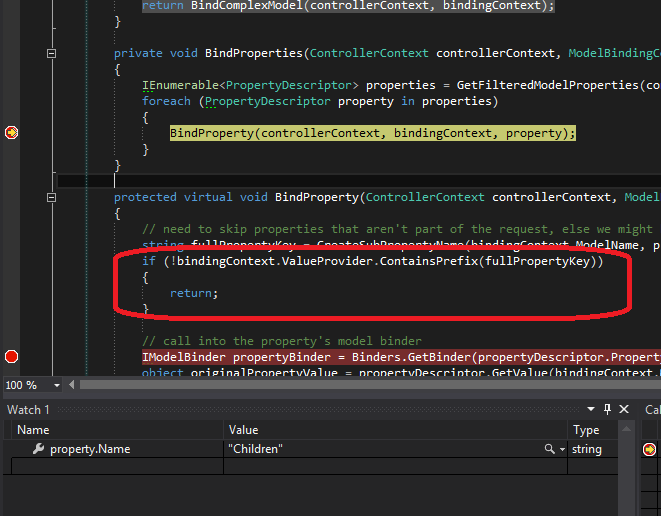Viewport: 661px width, 516px height.
Task: Click the foreach keyword in BindProperties
Action: 167,101
